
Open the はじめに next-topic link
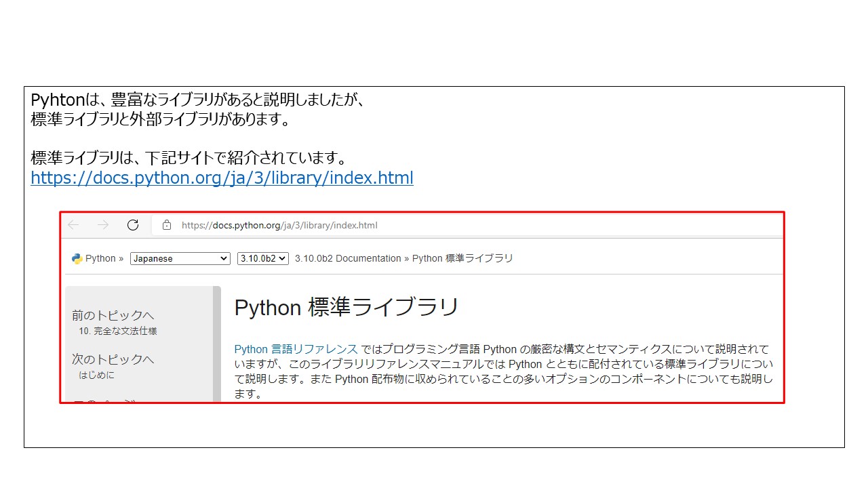click(x=96, y=375)
